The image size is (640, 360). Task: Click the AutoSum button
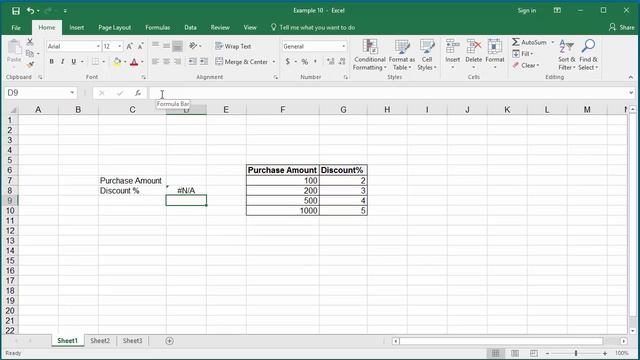coord(530,42)
